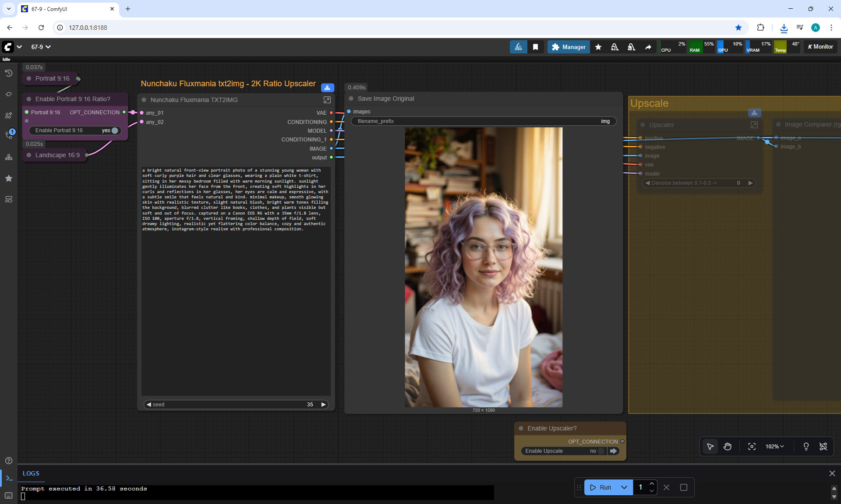The image size is (841, 504).
Task: Toggle the bottom console panel icon
Action: pos(9,478)
